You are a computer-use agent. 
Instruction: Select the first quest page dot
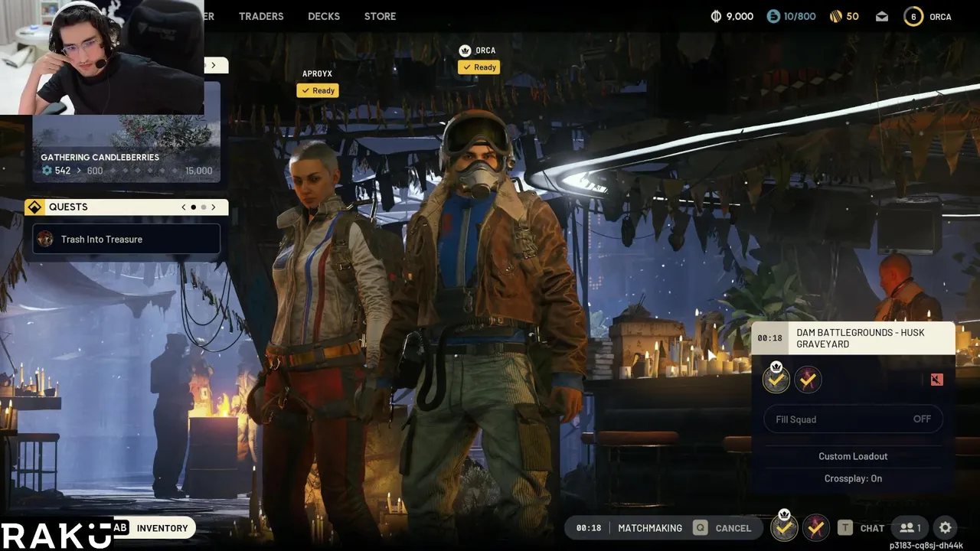[x=194, y=207]
